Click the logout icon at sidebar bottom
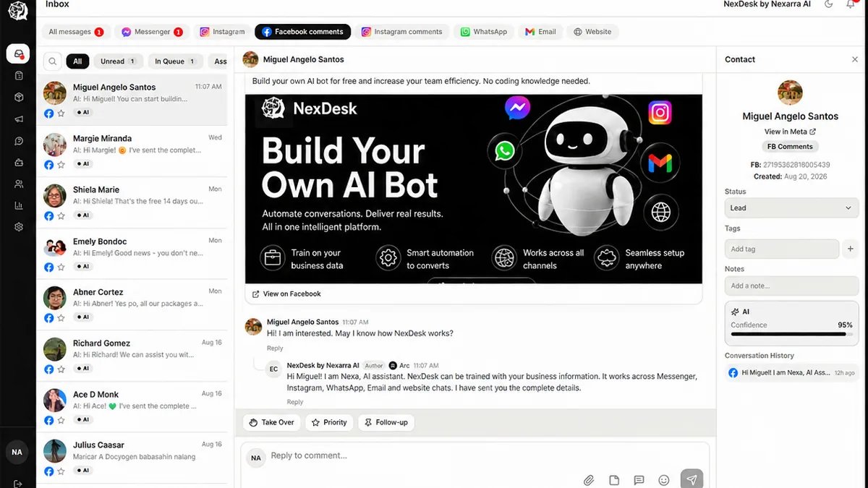 tap(18, 483)
